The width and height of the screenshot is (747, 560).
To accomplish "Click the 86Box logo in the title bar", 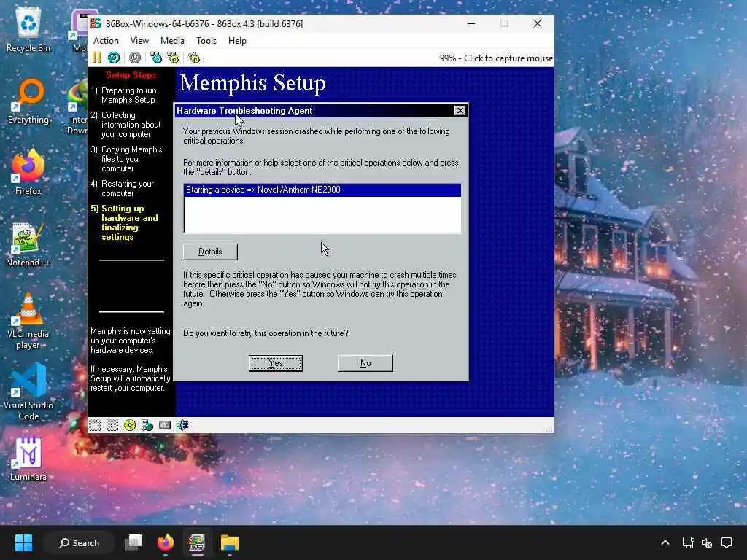I will [x=96, y=24].
